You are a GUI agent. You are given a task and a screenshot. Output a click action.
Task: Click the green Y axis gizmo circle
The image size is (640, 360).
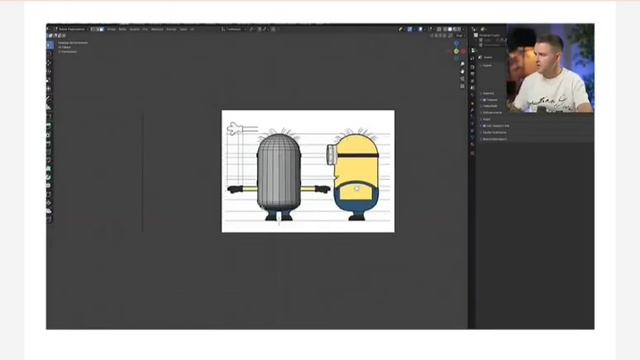point(456,51)
